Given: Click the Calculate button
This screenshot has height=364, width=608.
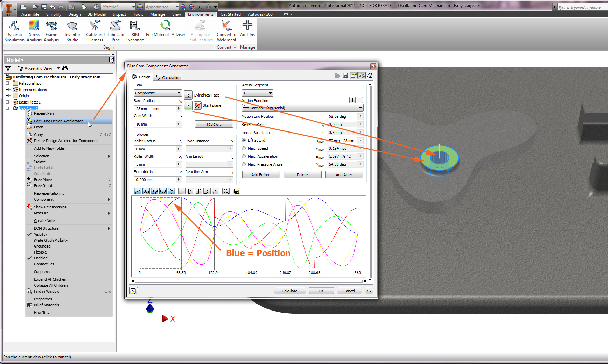Looking at the screenshot, I should [289, 291].
